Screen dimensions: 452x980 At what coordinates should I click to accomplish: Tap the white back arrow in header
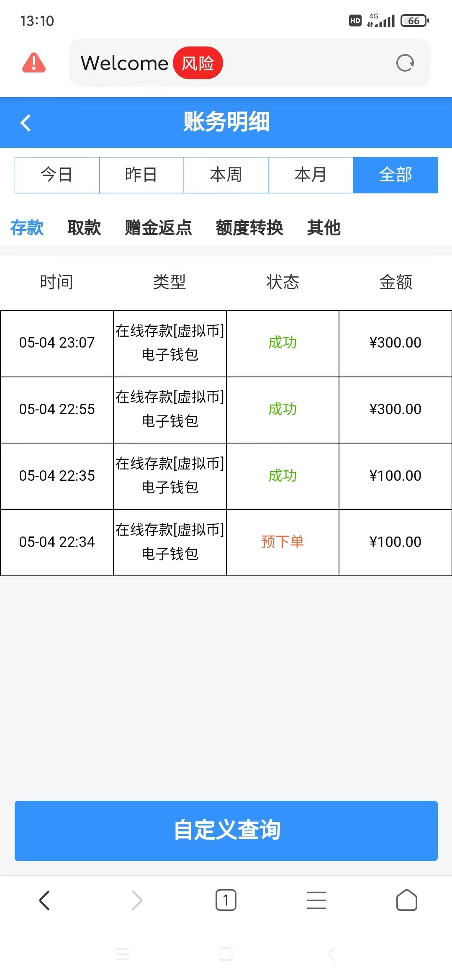(x=26, y=123)
